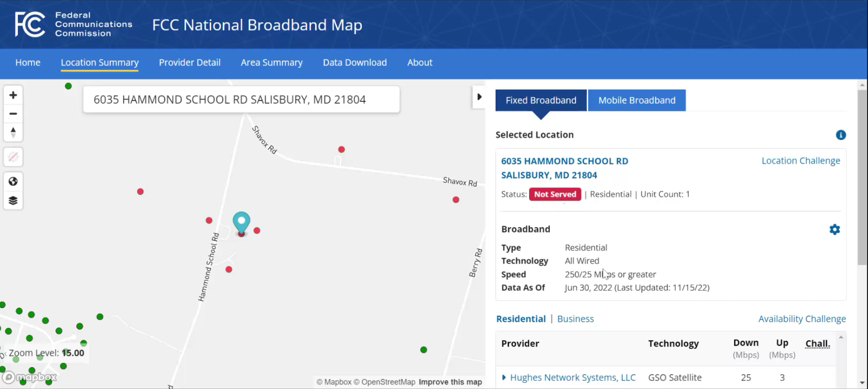Select the Fixed Broadband tab
The height and width of the screenshot is (389, 868).
click(x=541, y=100)
